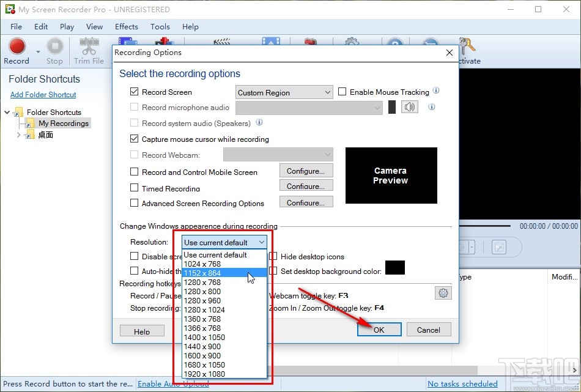Select My Recordings folder in tree
Viewport: 581px width, 392px height.
coord(64,123)
